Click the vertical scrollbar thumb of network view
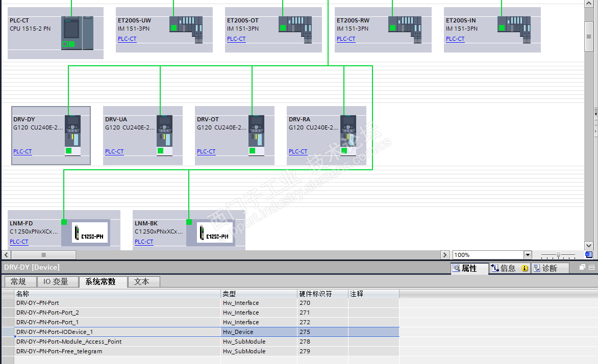The image size is (598, 364). click(x=588, y=37)
